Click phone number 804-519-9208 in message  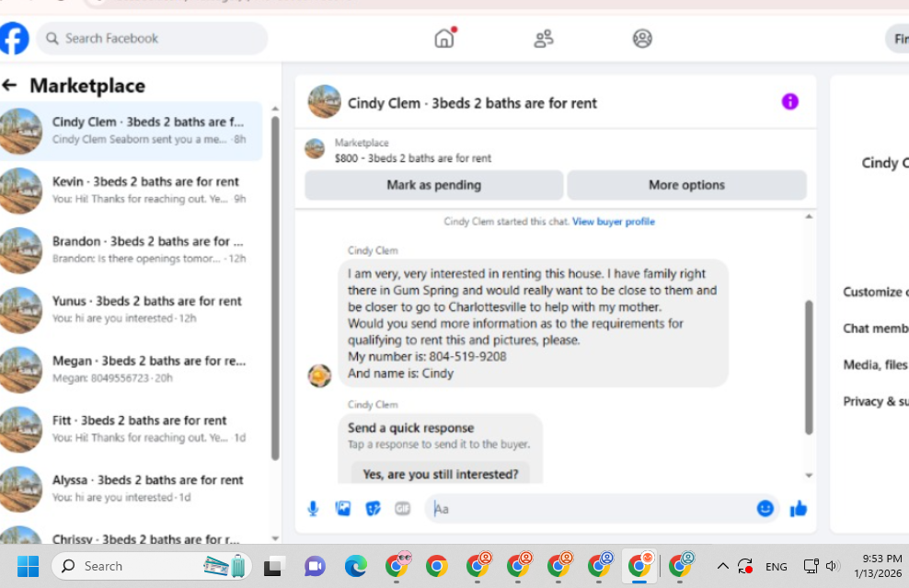pyautogui.click(x=467, y=357)
